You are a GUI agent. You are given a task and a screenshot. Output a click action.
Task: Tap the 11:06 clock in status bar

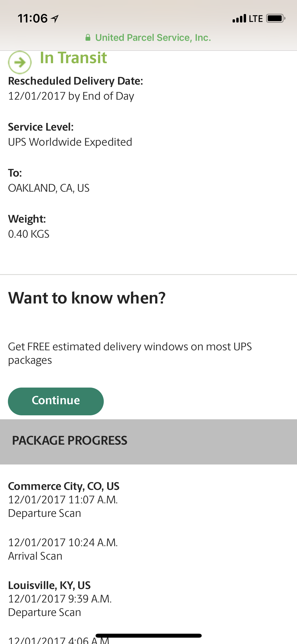tap(32, 19)
